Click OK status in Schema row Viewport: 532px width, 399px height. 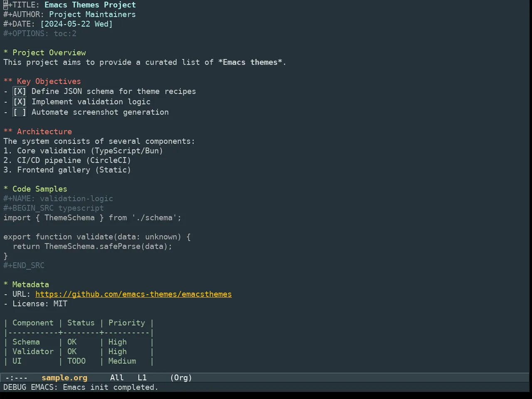72,342
